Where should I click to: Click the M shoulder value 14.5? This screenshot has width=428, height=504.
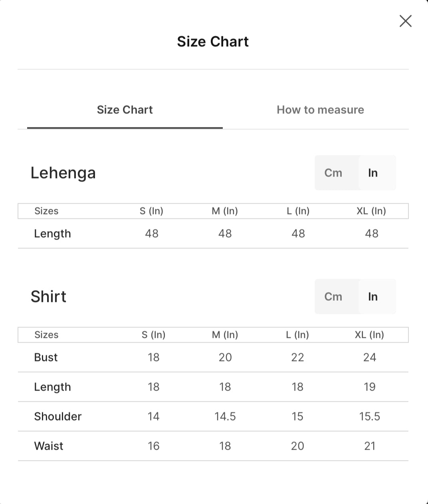[225, 417]
